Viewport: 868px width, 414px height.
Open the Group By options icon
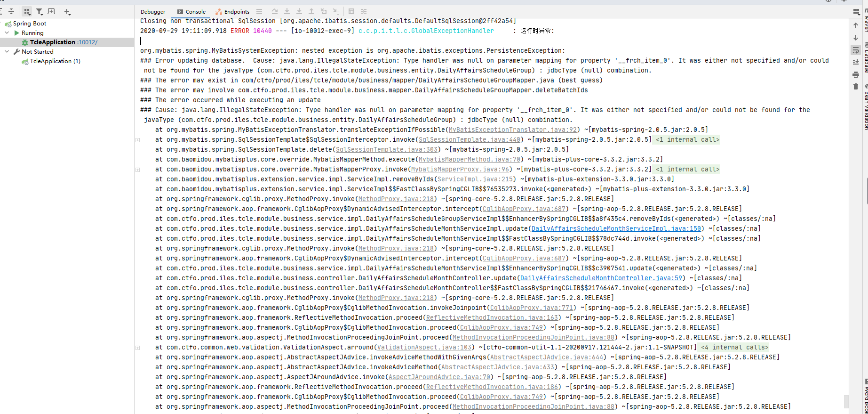(27, 11)
